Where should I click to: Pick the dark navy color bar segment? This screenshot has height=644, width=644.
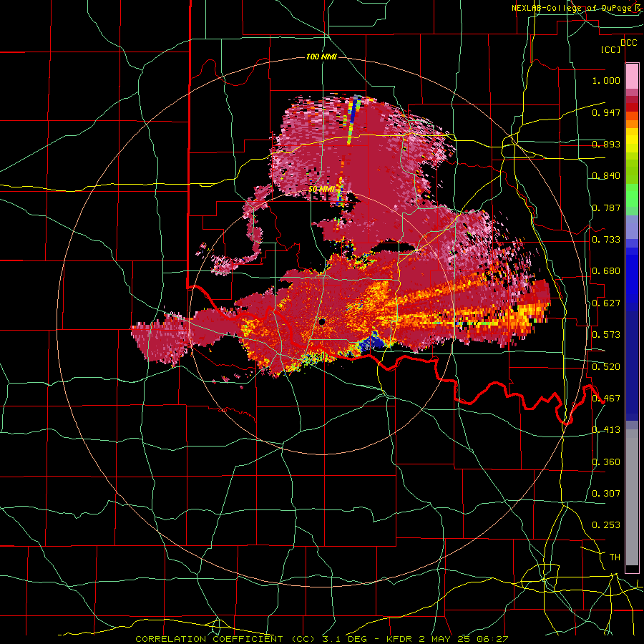click(x=632, y=365)
